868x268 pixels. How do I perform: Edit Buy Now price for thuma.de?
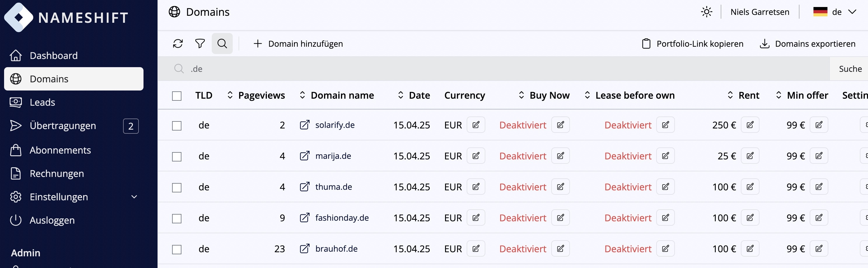pos(560,187)
